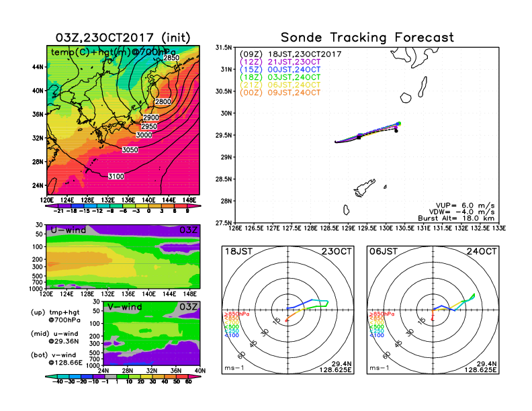The height and width of the screenshot is (411, 532).
Task: Click the 3000 contour label
Action: 144,135
